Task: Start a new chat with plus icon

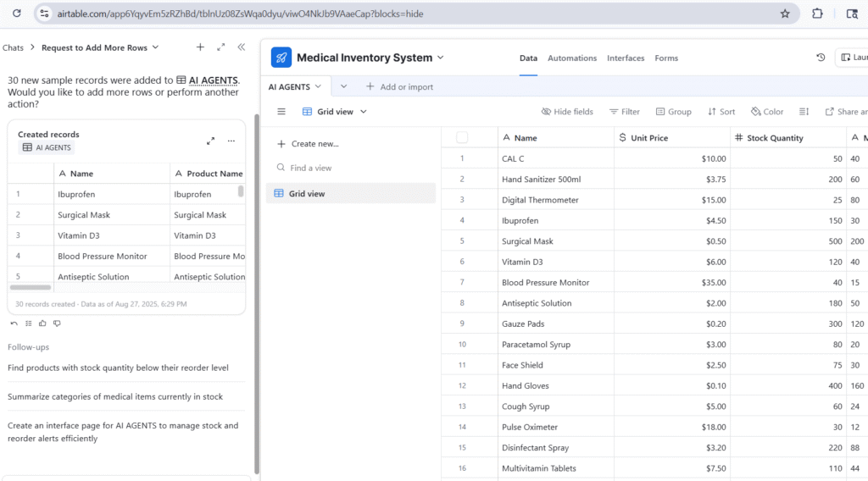Action: (200, 47)
